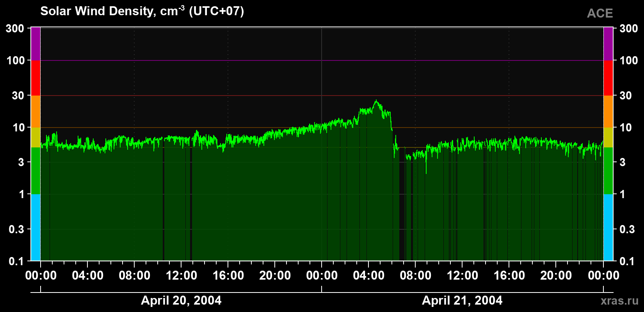Click the Solar Wind Density chart title
This screenshot has width=644, height=312.
142,11
